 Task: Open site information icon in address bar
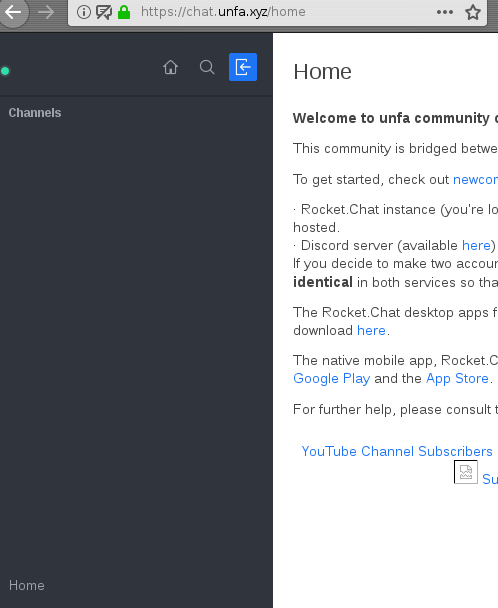(84, 12)
